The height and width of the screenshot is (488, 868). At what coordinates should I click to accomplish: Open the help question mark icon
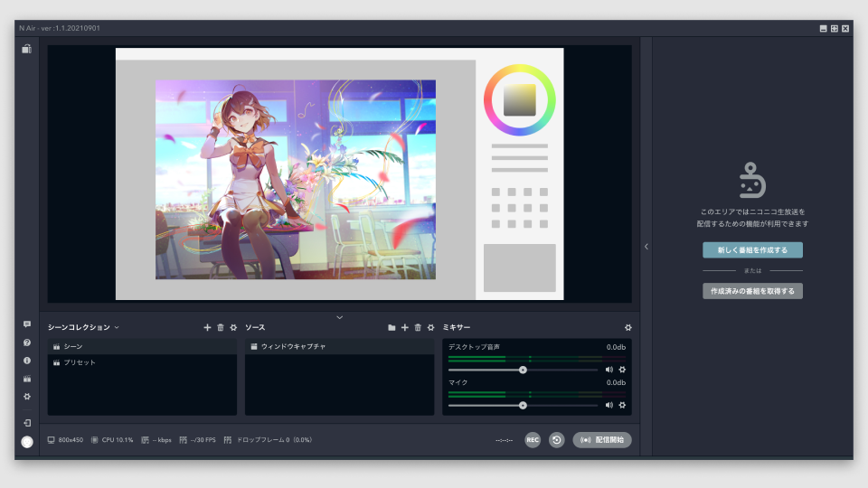coord(26,343)
